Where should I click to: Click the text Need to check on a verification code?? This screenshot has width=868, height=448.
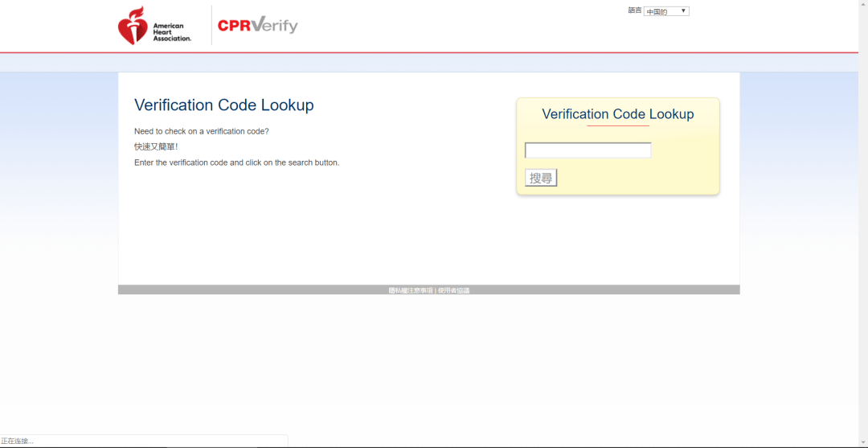[x=202, y=131]
